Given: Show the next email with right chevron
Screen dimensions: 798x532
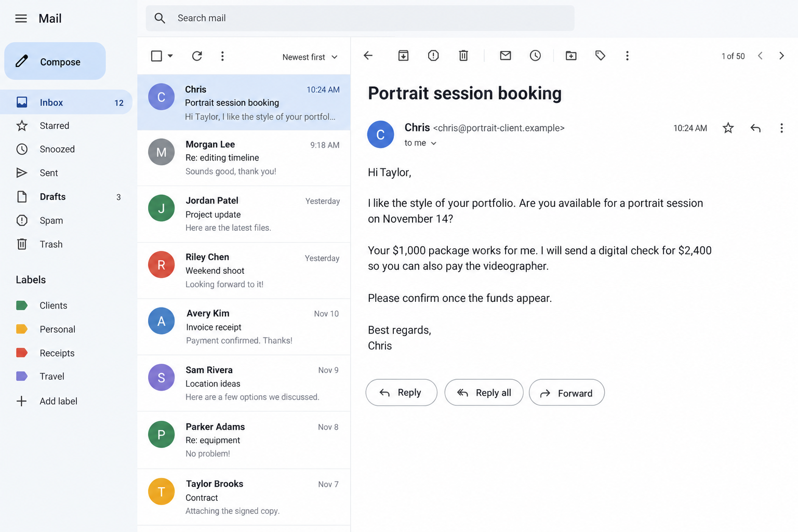Looking at the screenshot, I should click(781, 56).
